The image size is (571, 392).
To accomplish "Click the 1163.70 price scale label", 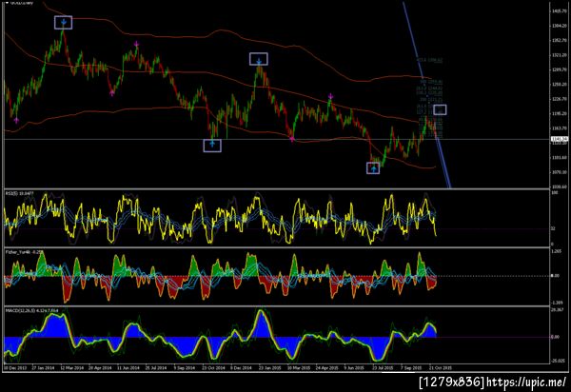I will click(x=561, y=128).
